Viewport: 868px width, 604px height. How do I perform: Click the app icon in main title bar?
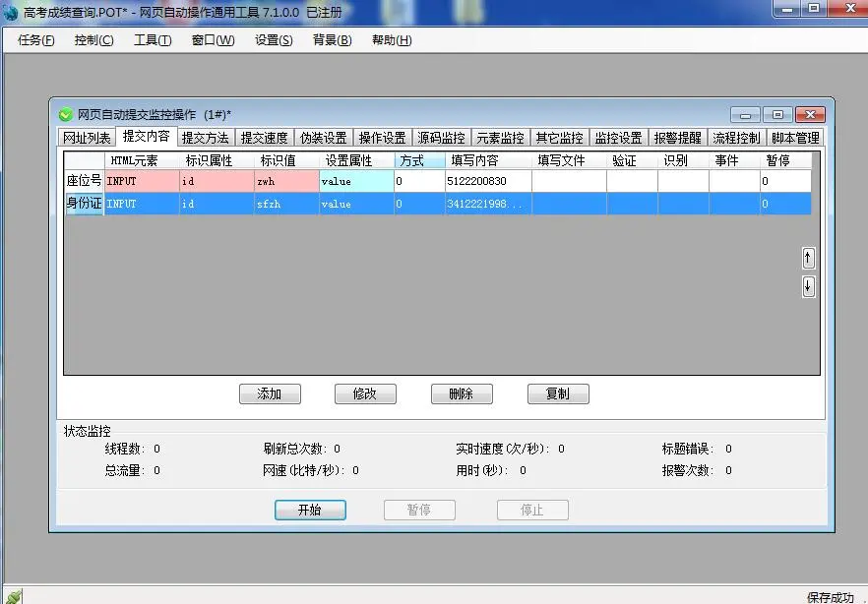[x=10, y=10]
